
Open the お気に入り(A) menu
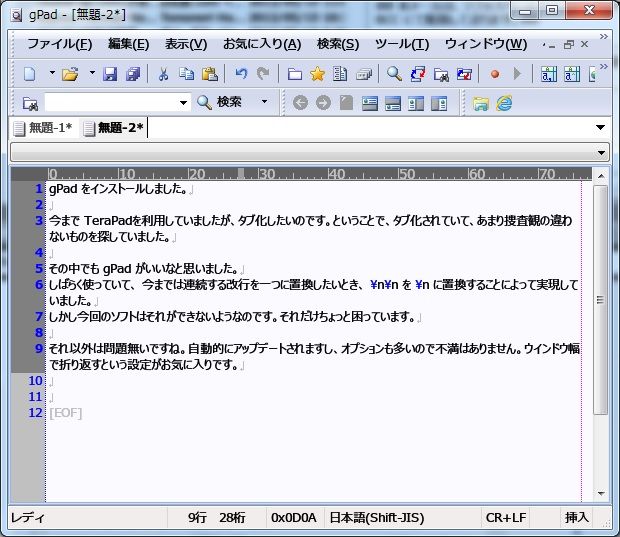coord(262,44)
